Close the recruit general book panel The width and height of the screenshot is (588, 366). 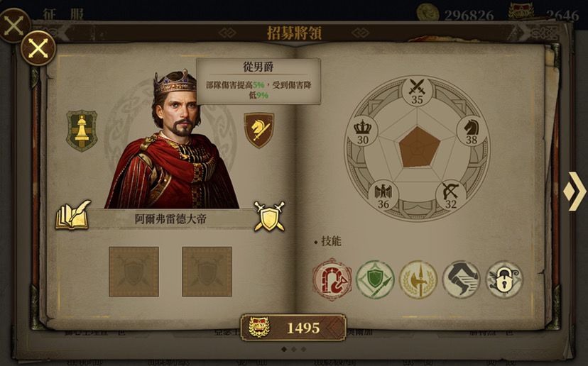38,48
